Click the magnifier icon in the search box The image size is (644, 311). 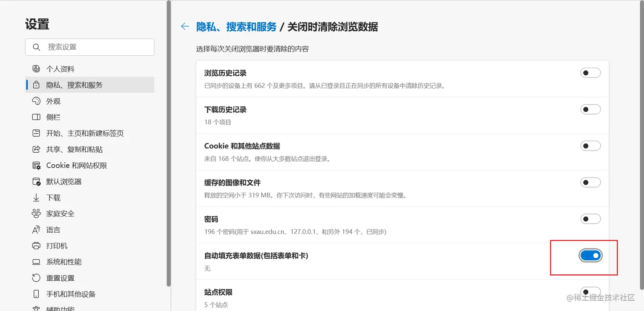(37, 47)
